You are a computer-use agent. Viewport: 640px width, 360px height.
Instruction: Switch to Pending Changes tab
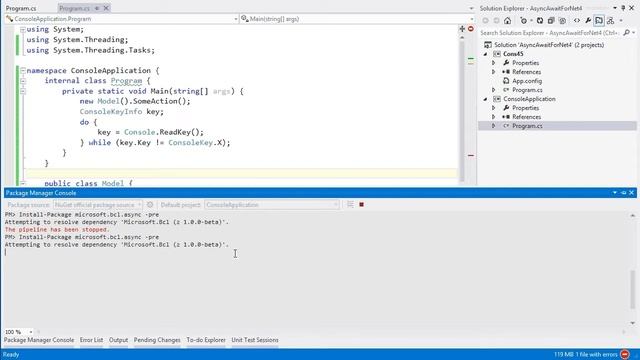pyautogui.click(x=157, y=340)
